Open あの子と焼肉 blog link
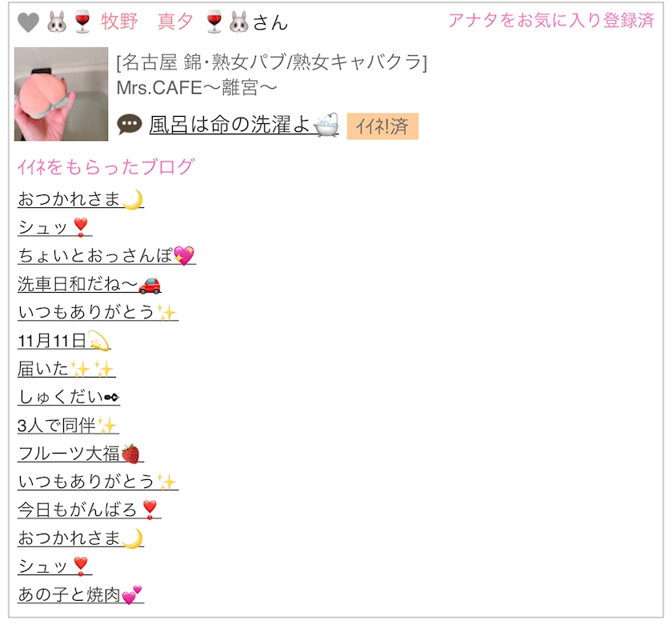 (81, 595)
